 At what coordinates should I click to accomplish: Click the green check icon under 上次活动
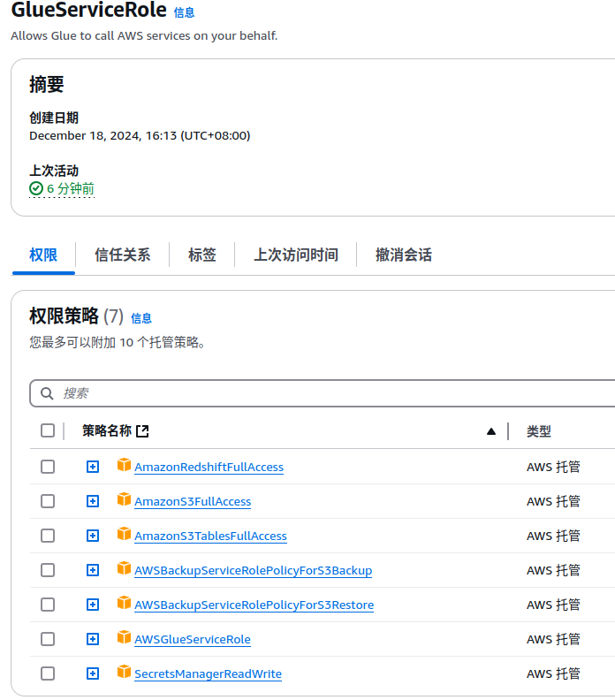[36, 188]
